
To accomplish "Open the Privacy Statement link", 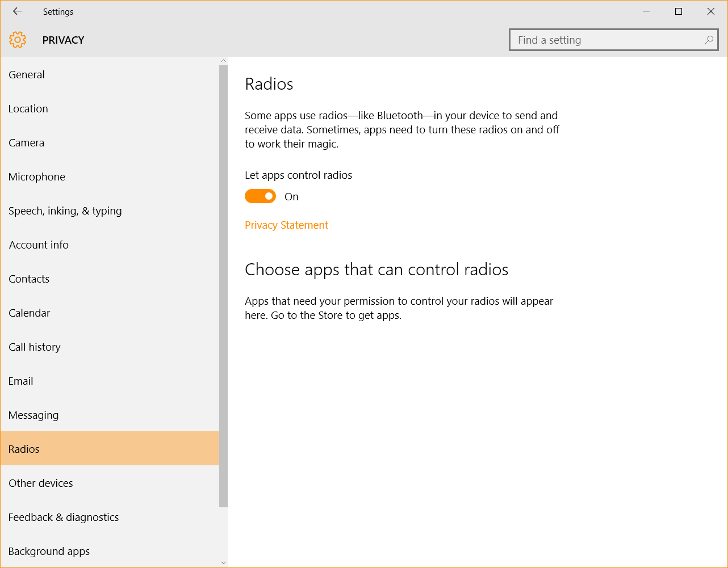I will coord(286,225).
